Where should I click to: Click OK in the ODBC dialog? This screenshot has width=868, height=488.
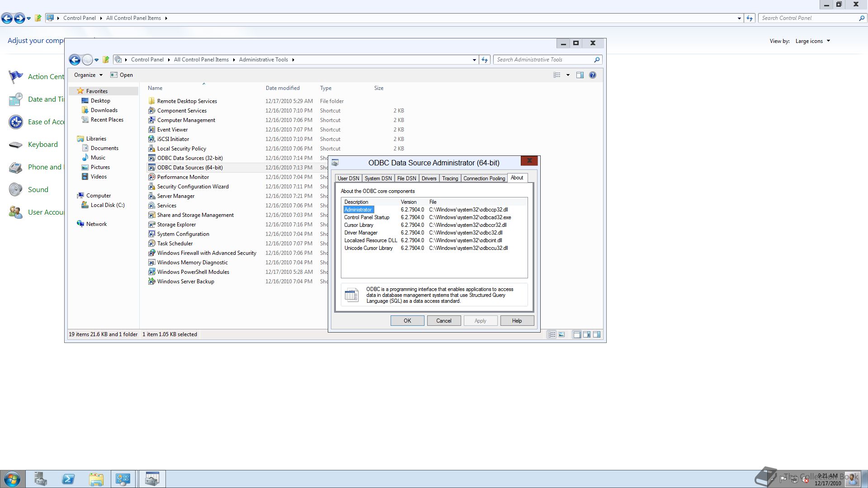pos(407,321)
